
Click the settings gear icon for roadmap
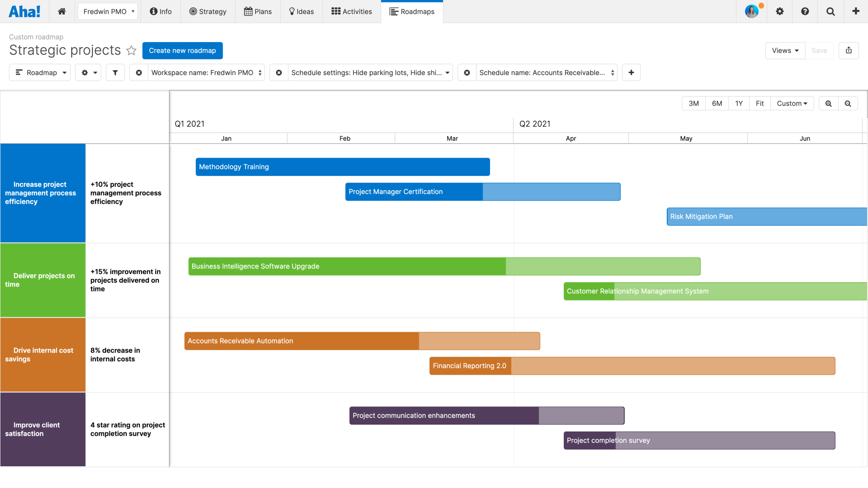[x=86, y=73]
